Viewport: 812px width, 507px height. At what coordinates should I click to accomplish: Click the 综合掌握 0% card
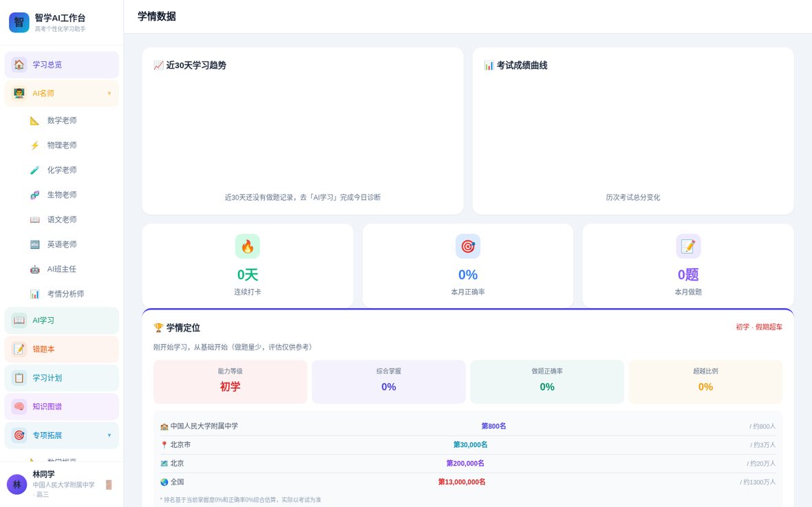pos(388,382)
